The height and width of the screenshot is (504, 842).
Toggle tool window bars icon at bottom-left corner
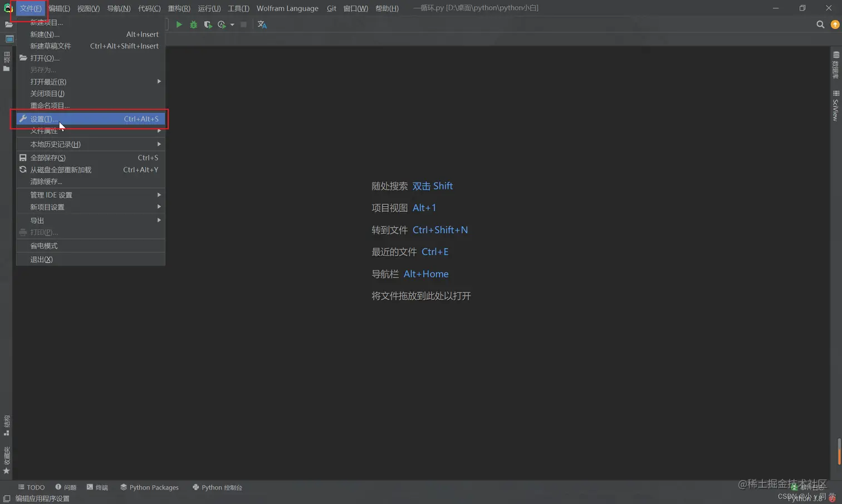pos(7,498)
